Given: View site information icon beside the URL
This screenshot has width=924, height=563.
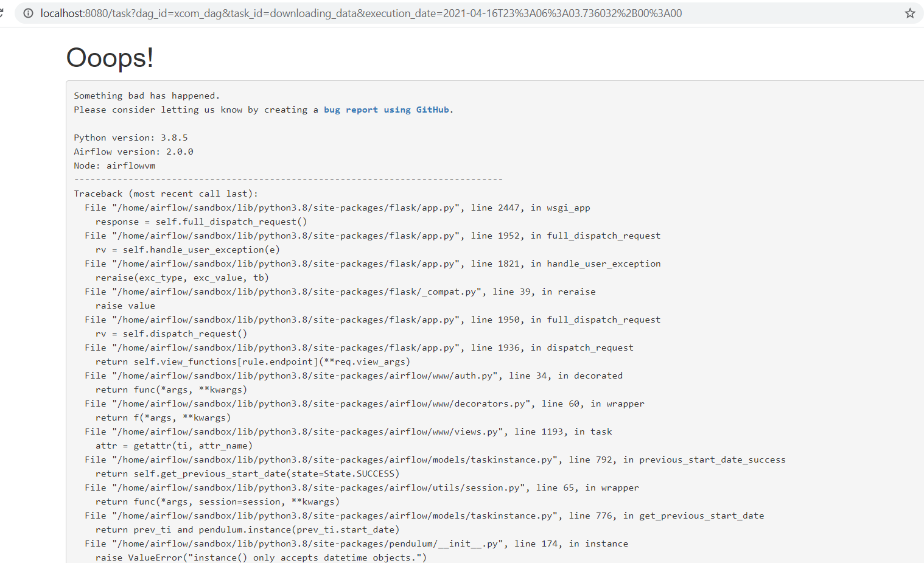Looking at the screenshot, I should point(28,13).
